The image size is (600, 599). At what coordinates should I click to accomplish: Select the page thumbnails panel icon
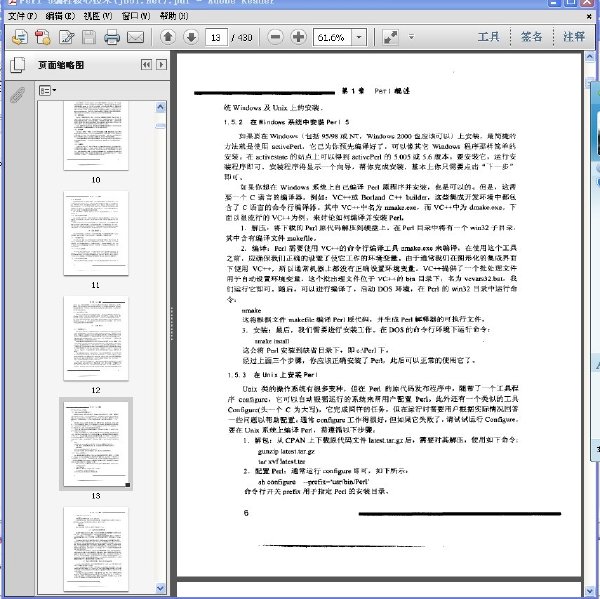click(18, 65)
